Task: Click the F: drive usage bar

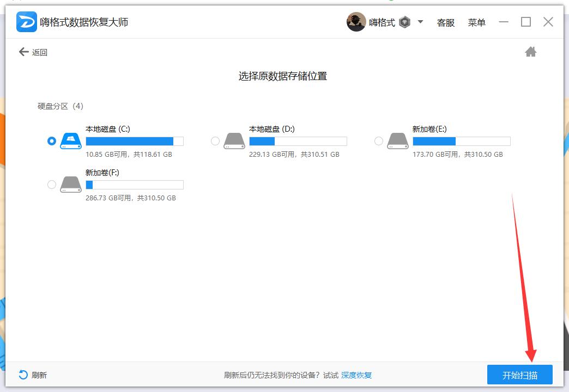Action: (135, 185)
